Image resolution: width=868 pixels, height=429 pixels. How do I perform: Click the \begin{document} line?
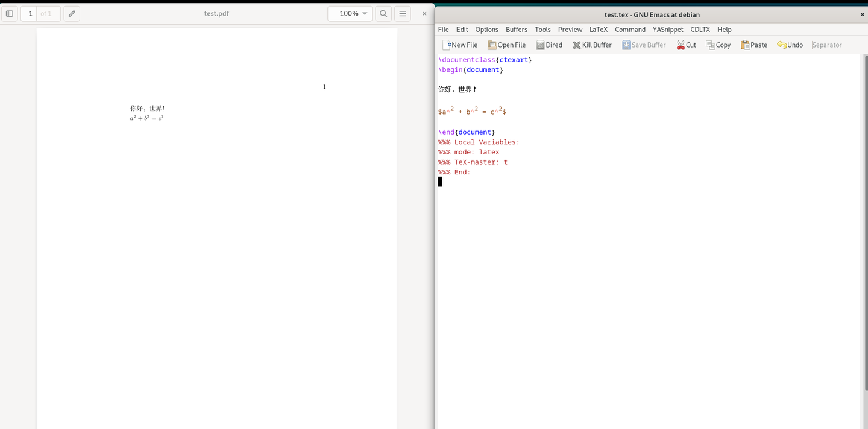471,70
